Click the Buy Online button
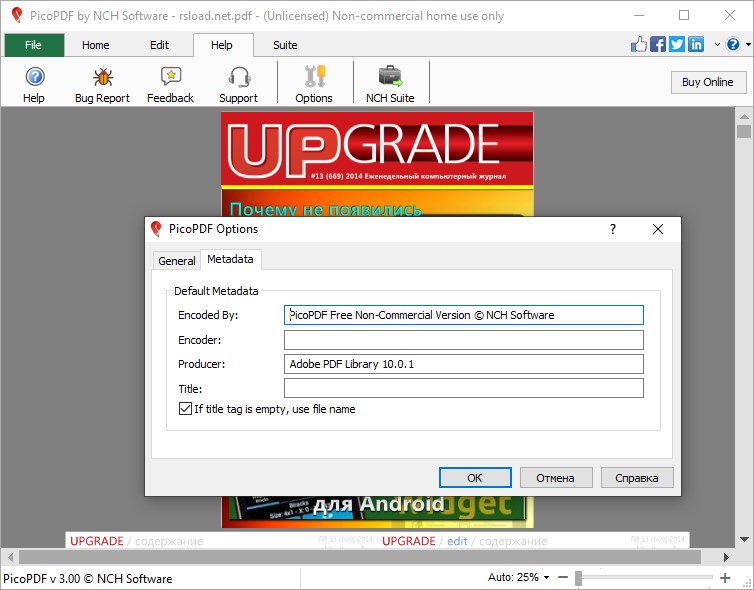The width and height of the screenshot is (754, 590). pyautogui.click(x=708, y=82)
